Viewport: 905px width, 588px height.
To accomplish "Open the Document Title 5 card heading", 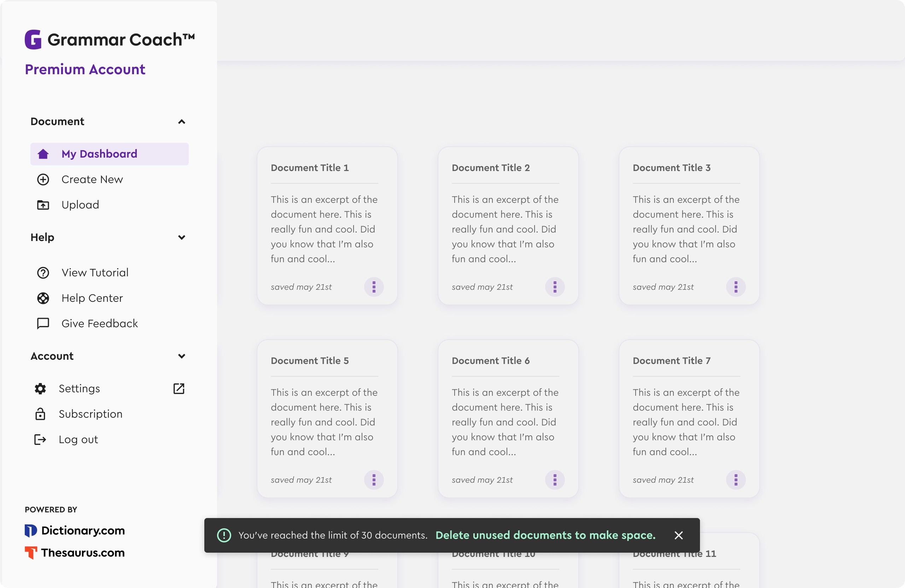I will [x=310, y=361].
